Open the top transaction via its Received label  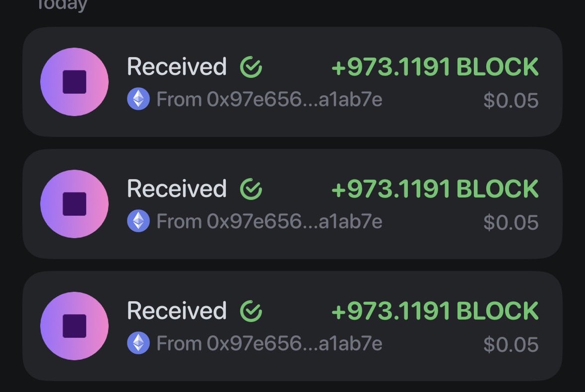click(x=177, y=67)
